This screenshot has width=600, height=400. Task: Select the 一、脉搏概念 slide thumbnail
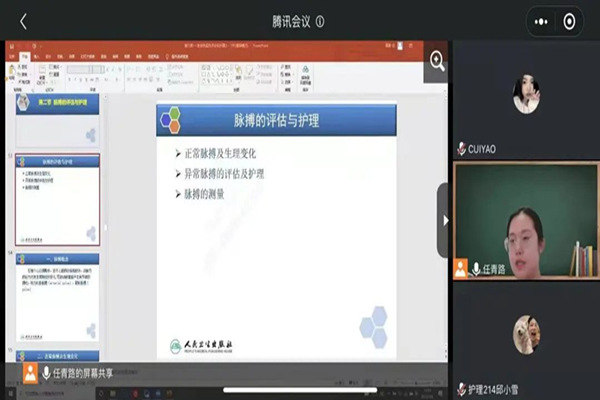tap(57, 297)
